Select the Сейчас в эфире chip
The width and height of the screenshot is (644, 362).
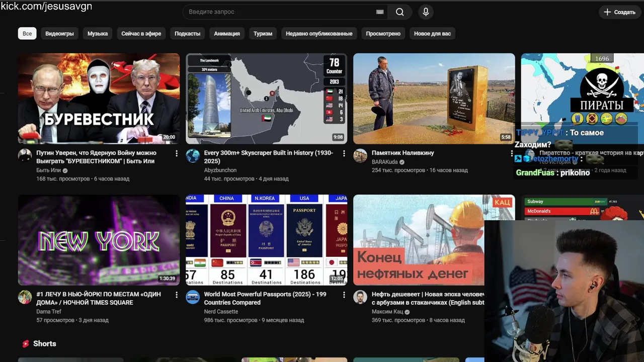[x=141, y=34]
